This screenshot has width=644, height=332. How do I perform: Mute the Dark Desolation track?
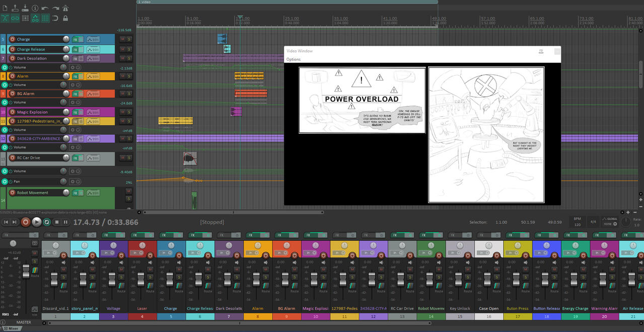click(122, 58)
